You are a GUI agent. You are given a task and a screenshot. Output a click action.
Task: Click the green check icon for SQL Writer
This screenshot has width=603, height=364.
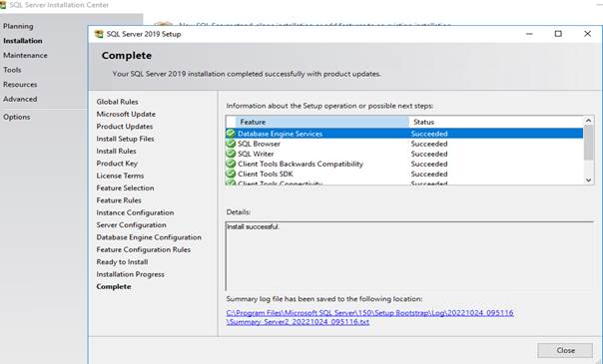point(231,154)
